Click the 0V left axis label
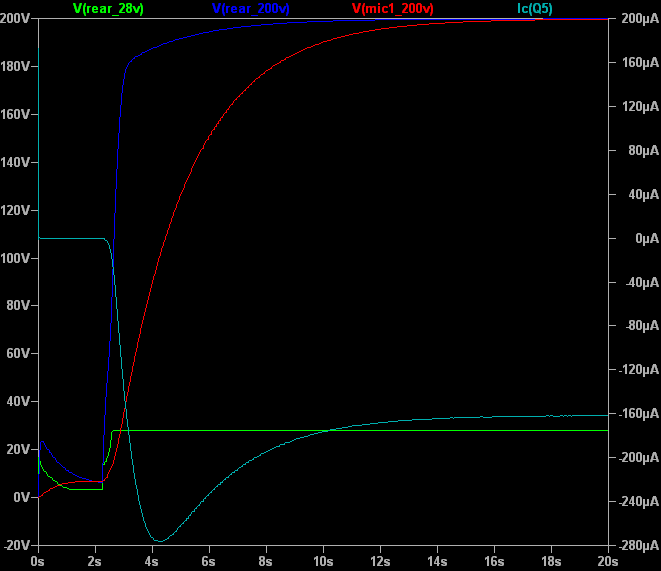This screenshot has width=661, height=571. 22,498
